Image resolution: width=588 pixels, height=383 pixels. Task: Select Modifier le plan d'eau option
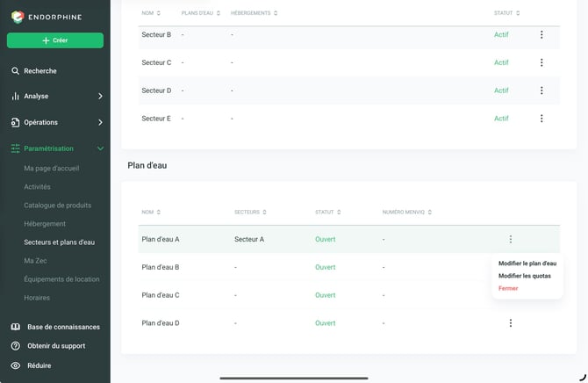click(527, 264)
